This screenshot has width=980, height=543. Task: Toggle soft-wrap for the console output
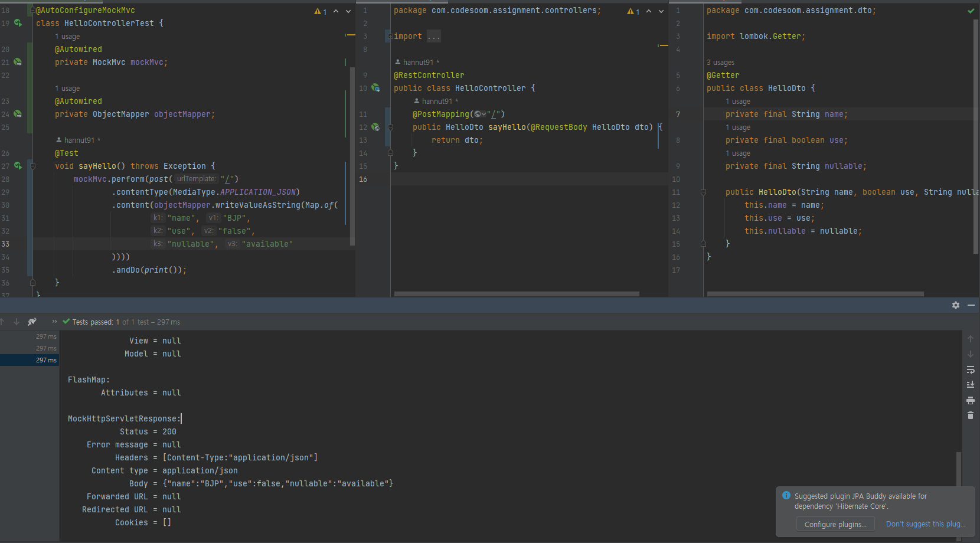click(x=971, y=369)
